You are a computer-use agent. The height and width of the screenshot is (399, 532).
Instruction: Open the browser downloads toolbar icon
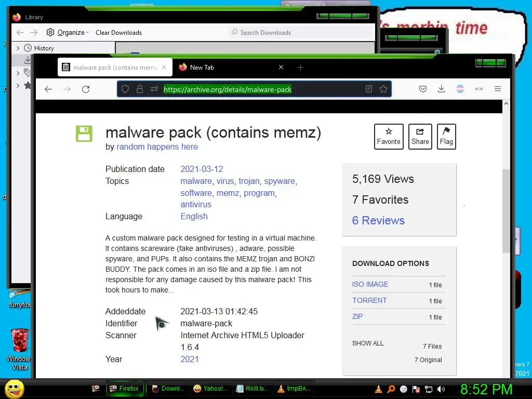pos(441,89)
